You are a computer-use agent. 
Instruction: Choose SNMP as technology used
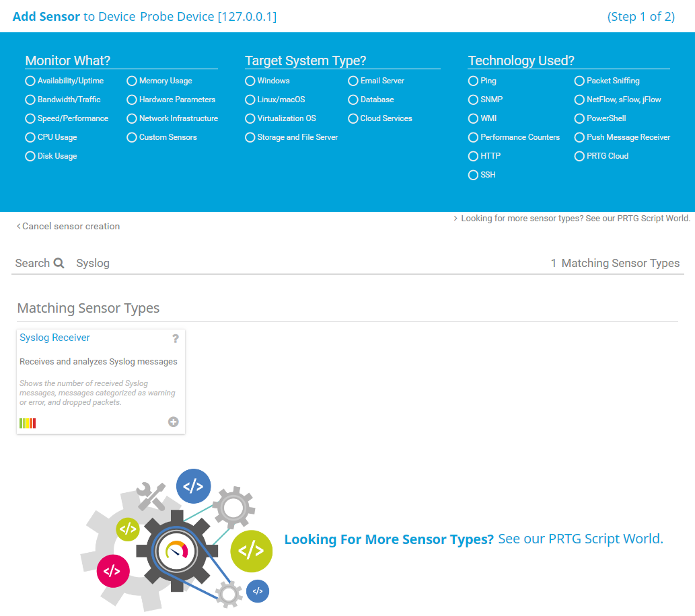point(473,100)
